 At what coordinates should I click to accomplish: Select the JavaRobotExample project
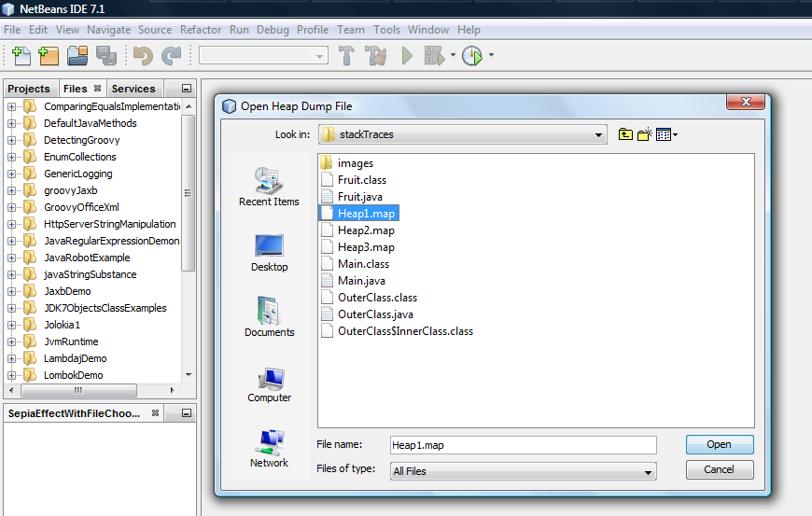tap(87, 258)
